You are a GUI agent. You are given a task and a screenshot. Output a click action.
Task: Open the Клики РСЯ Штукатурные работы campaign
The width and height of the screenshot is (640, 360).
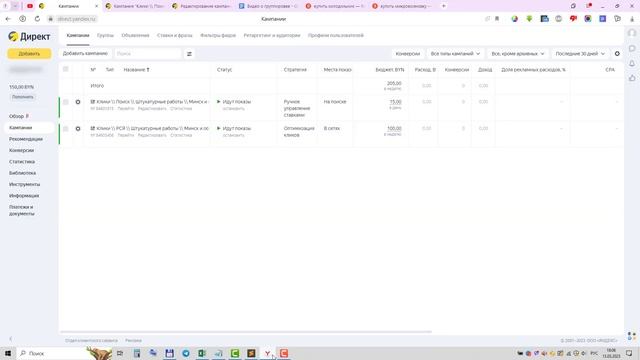152,128
